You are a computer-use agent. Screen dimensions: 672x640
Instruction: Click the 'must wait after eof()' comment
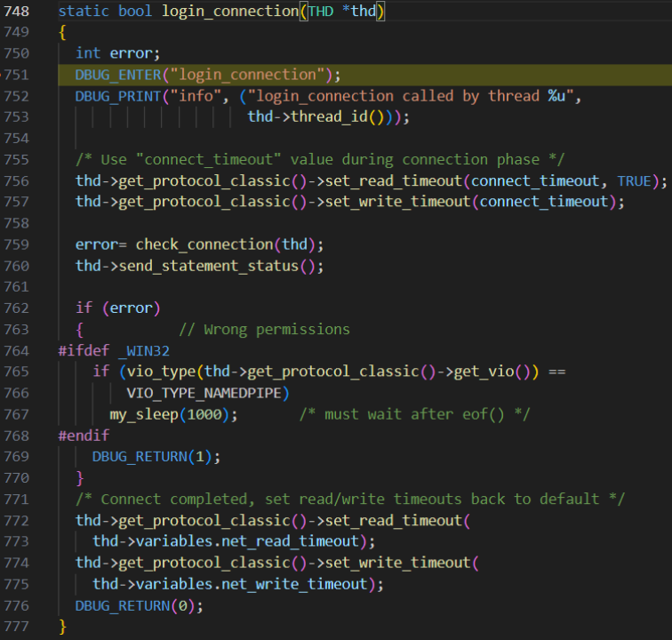click(x=414, y=414)
